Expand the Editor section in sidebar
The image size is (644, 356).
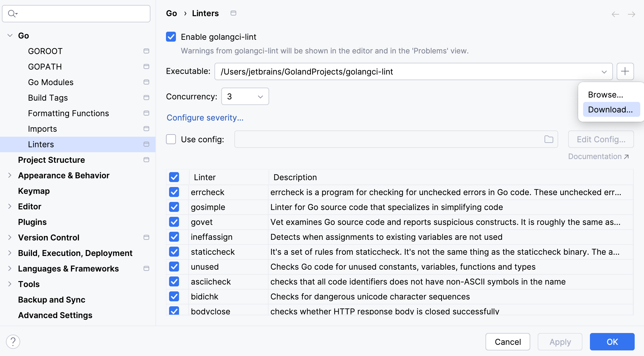click(10, 206)
